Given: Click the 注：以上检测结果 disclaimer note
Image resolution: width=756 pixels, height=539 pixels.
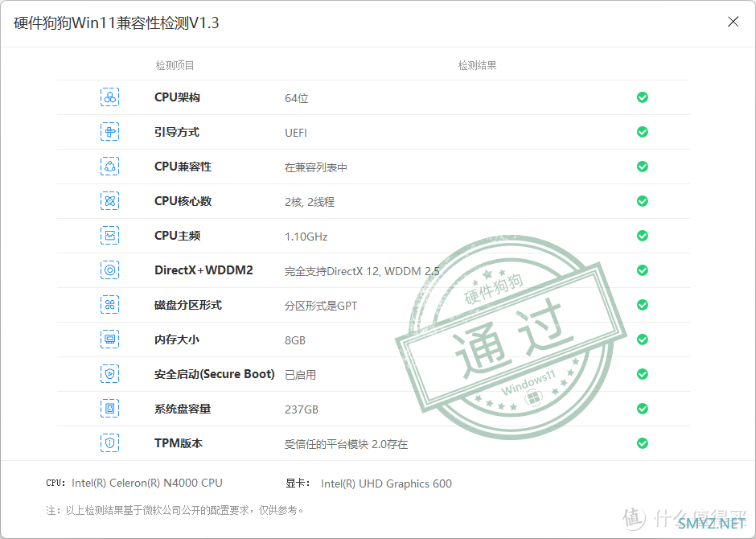Looking at the screenshot, I should [175, 511].
